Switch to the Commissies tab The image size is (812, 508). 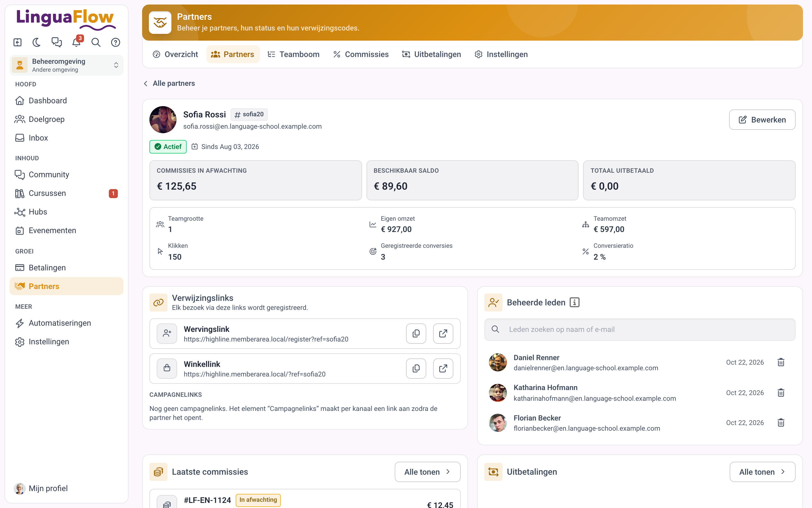coord(361,54)
